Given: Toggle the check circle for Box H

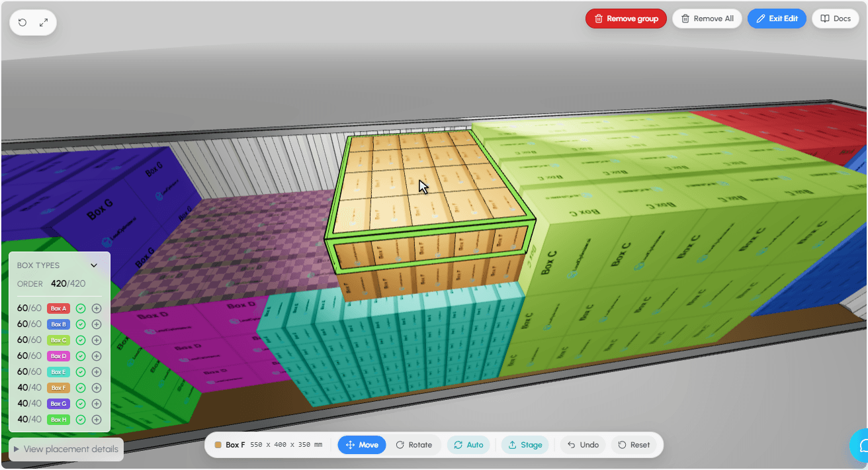Looking at the screenshot, I should click(x=81, y=420).
